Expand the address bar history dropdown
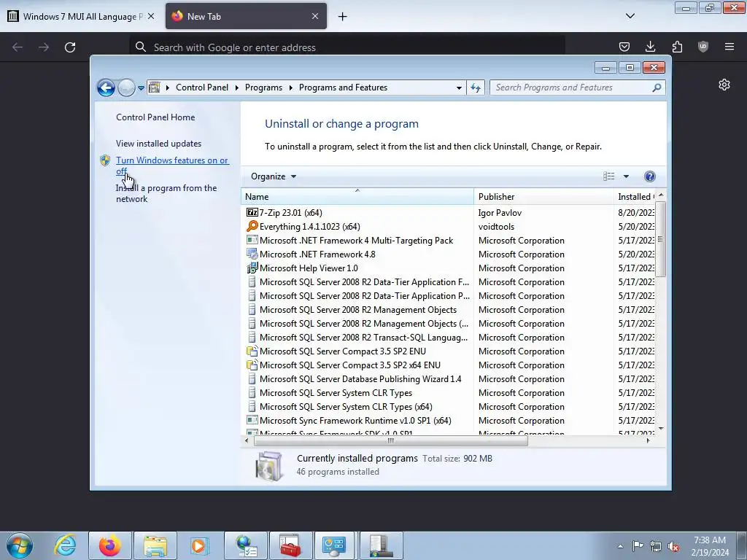 pos(459,87)
